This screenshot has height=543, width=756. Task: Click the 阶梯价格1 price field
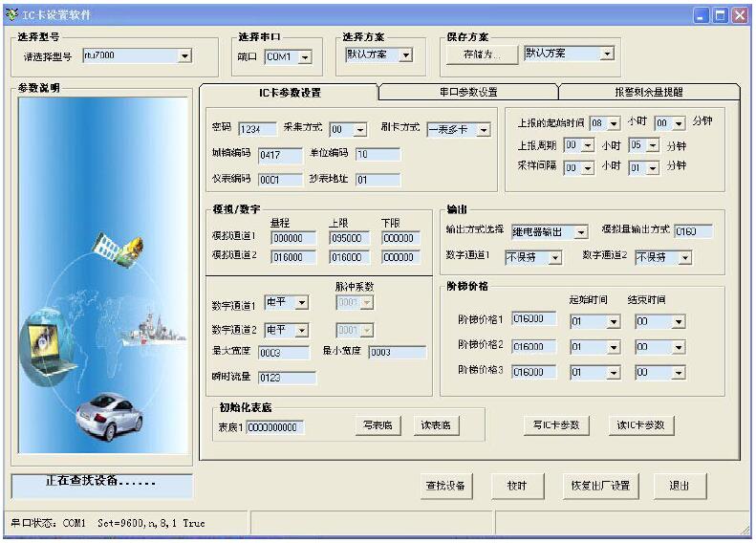(533, 318)
